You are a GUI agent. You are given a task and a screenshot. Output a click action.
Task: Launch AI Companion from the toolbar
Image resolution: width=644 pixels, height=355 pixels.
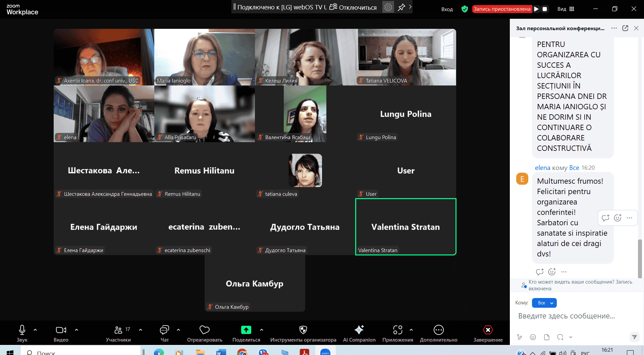tap(359, 330)
